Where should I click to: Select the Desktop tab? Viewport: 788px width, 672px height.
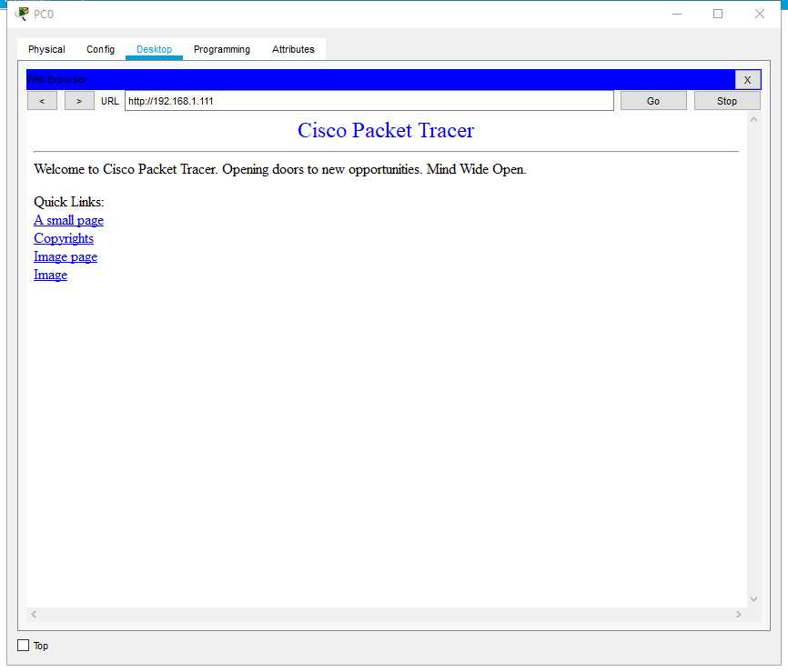click(x=154, y=49)
